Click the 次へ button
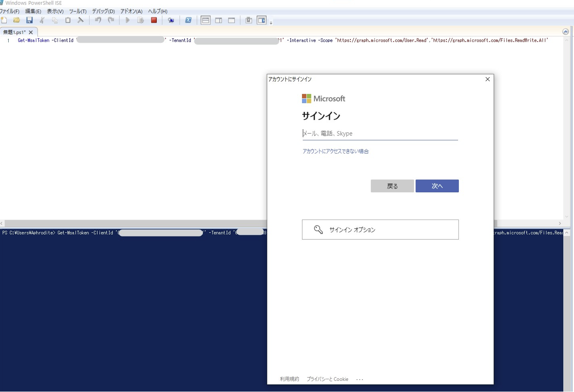 point(437,186)
